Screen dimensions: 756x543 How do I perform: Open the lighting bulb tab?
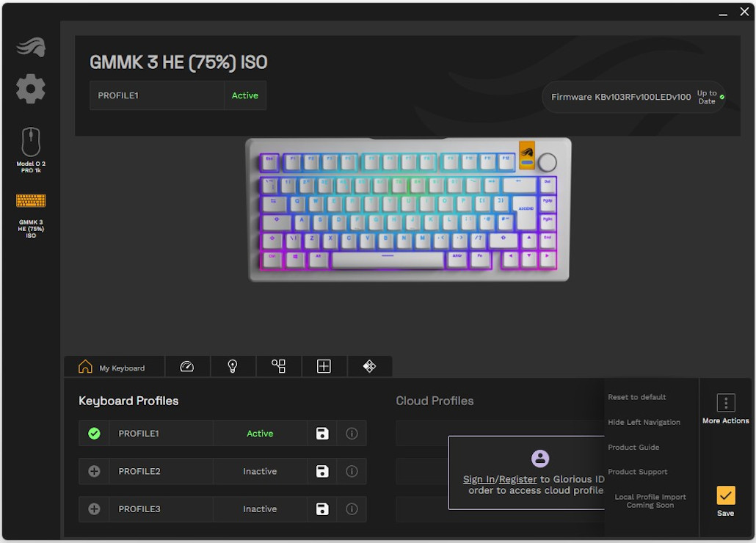pyautogui.click(x=233, y=367)
